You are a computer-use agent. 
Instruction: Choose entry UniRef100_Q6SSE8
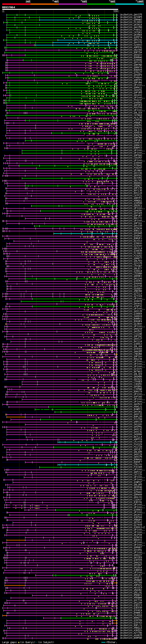coord(131,557)
